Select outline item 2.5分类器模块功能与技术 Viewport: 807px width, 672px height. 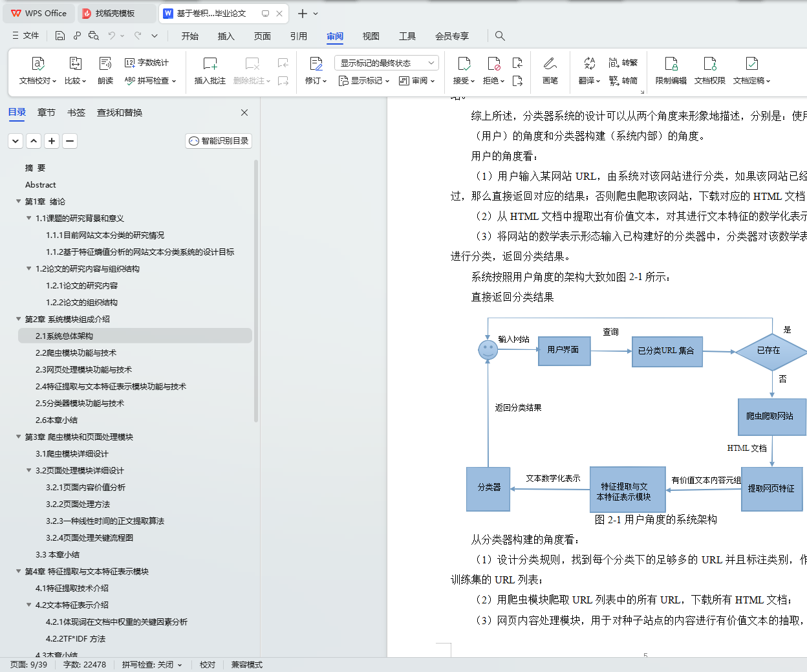pos(80,403)
